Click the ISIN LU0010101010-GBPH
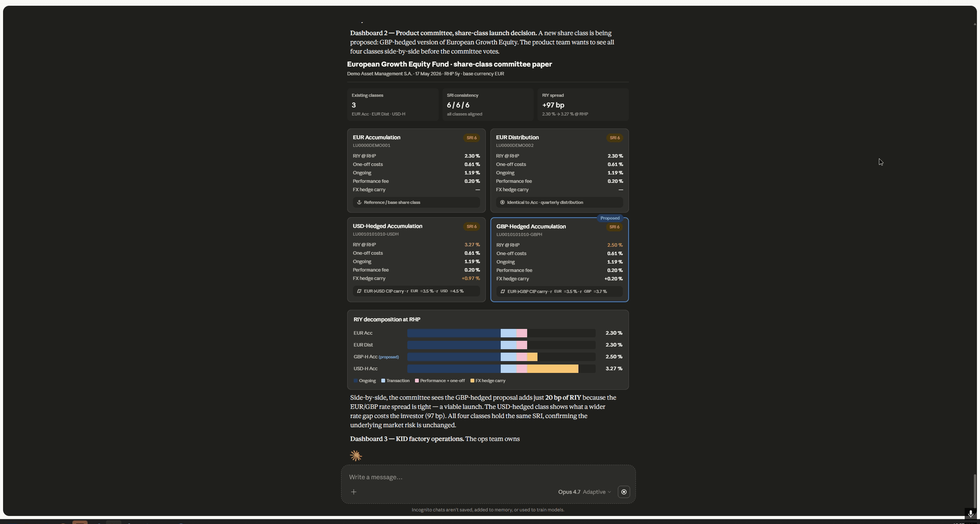Image resolution: width=980 pixels, height=524 pixels. coord(519,234)
